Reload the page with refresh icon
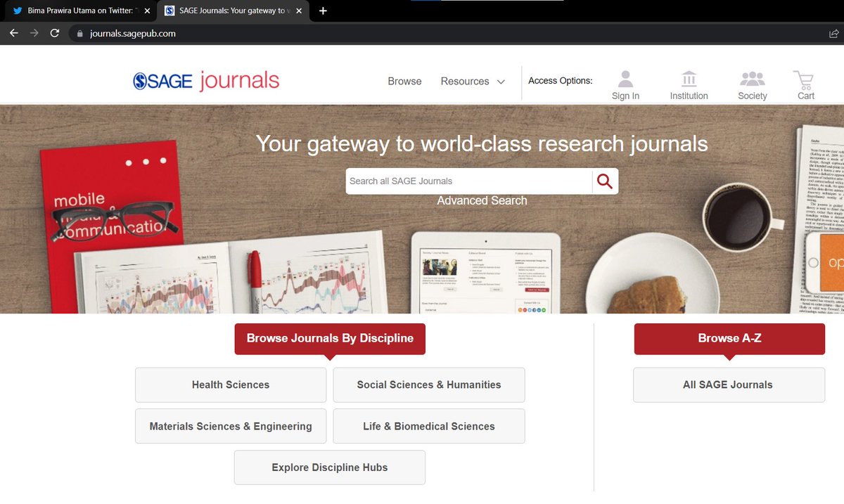This screenshot has width=844, height=504. (54, 33)
